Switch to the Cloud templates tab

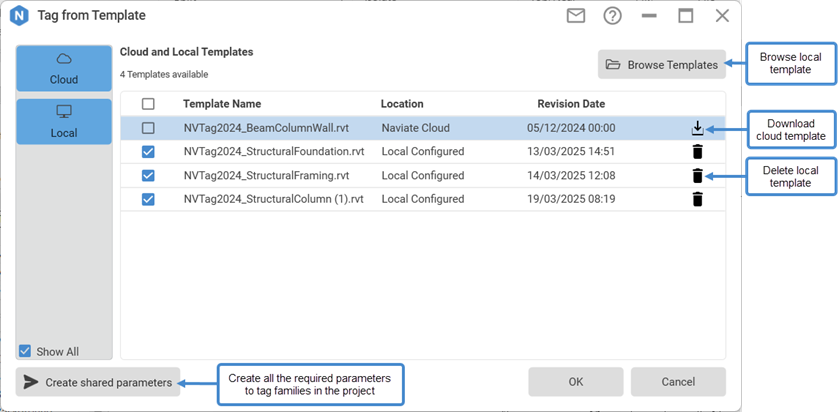click(64, 68)
